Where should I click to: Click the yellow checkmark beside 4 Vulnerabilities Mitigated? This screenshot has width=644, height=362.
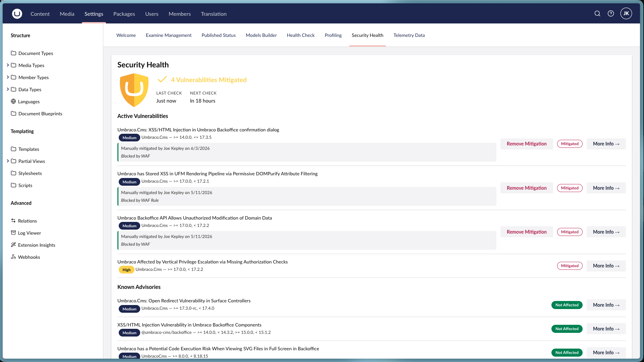(162, 79)
